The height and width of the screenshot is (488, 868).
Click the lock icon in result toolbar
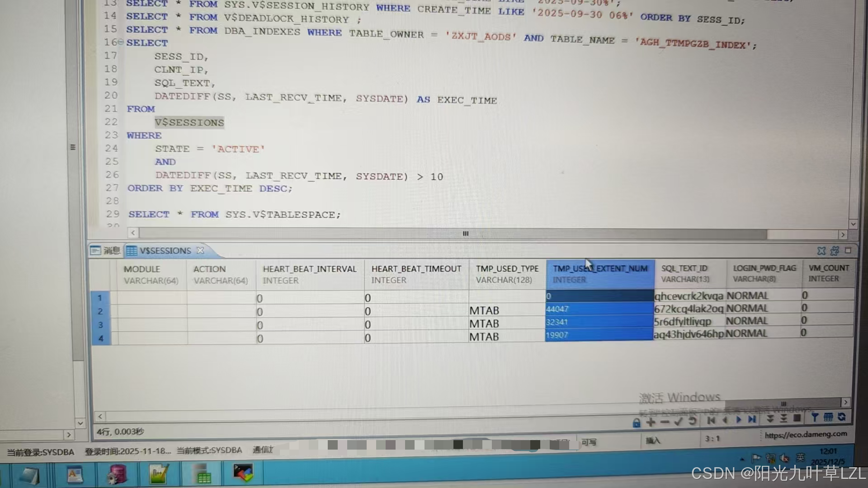click(x=637, y=423)
